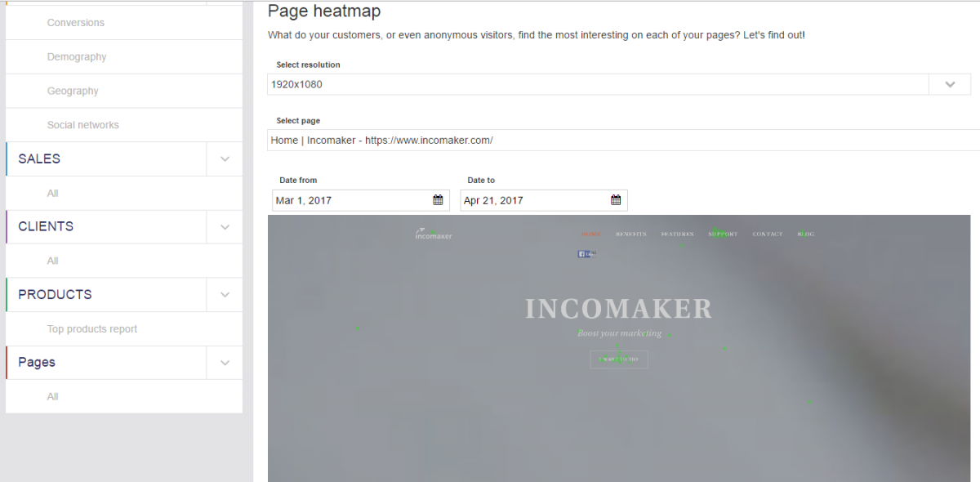Click the Boost your marketing tagline
980x482 pixels.
[x=620, y=333]
